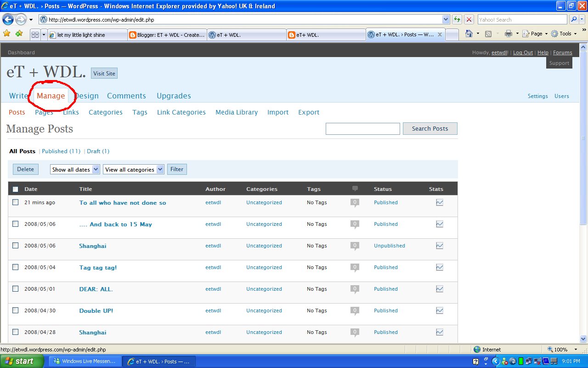This screenshot has height=368, width=588.
Task: Click the Windows Start button
Action: coord(22,361)
